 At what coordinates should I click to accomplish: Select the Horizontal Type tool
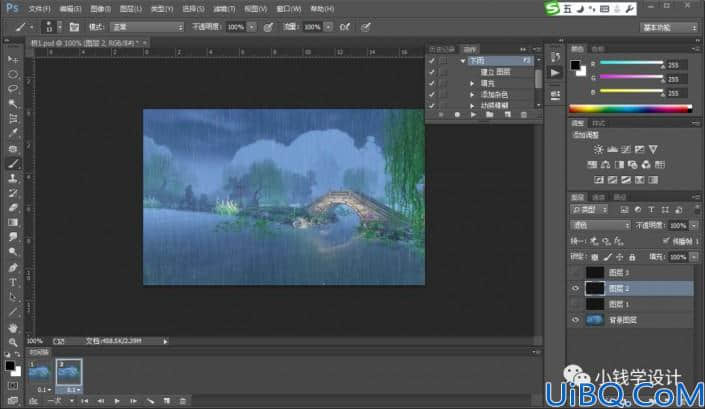[13, 282]
